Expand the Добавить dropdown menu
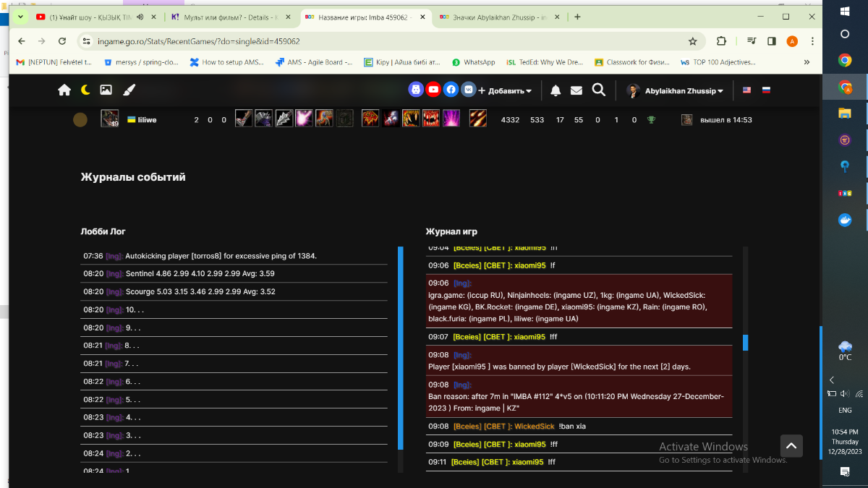 click(505, 91)
